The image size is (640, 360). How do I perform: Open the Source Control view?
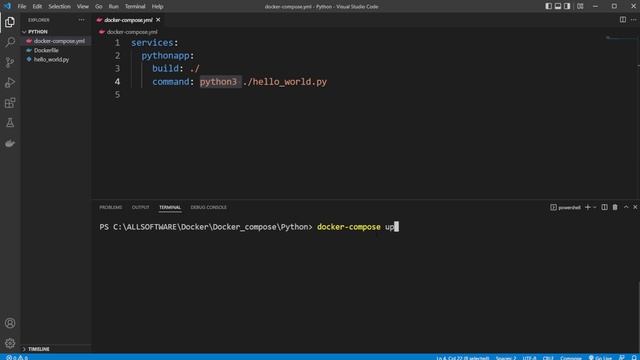[10, 62]
